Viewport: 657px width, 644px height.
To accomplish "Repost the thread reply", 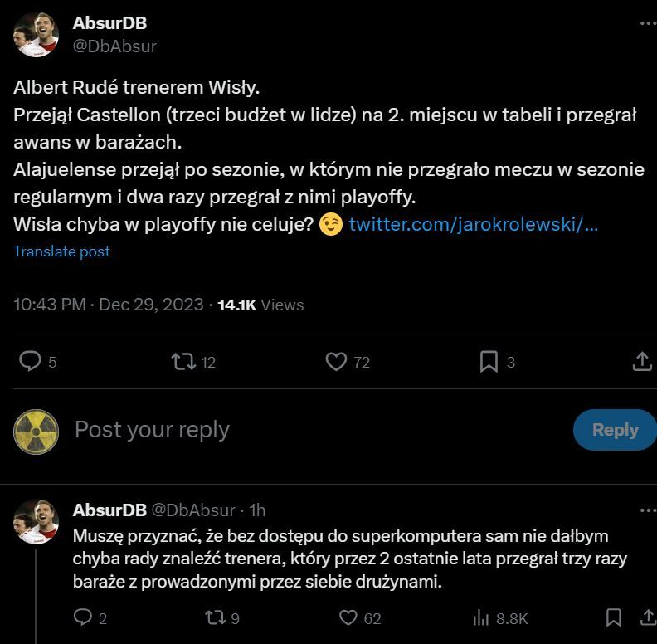I will coord(215,617).
